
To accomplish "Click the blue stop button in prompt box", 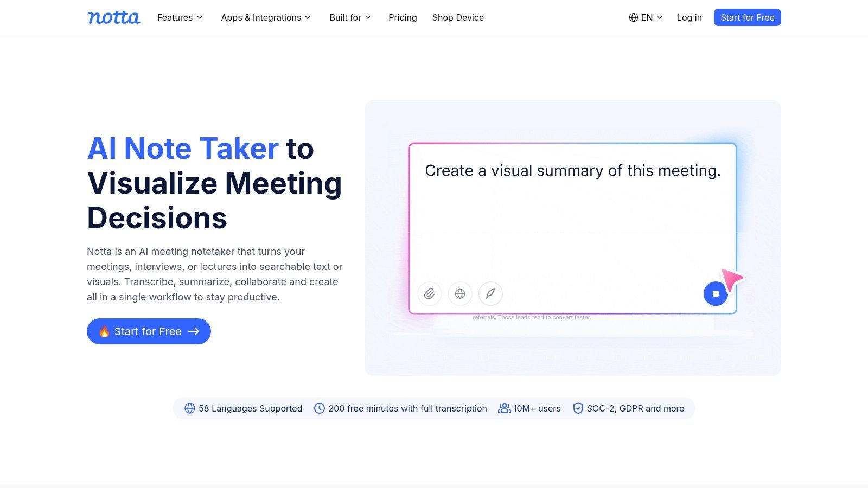I will click(x=716, y=294).
